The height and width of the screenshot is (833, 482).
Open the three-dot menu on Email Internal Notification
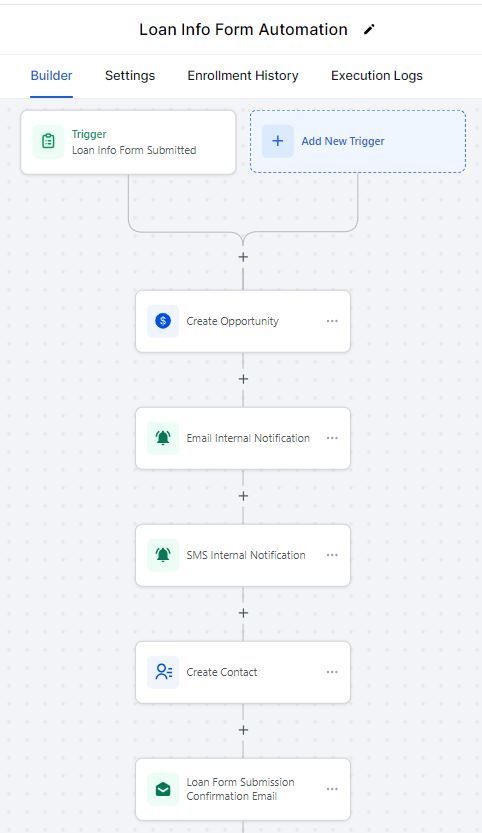click(x=332, y=438)
